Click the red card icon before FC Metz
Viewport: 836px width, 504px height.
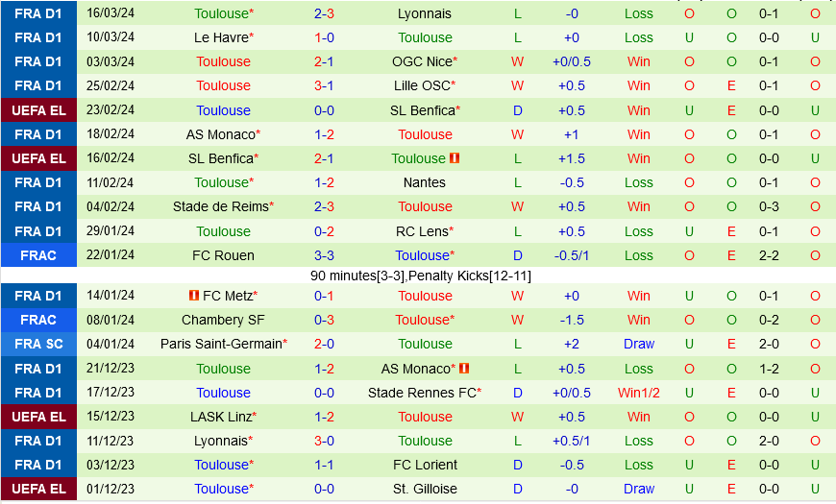point(193,296)
